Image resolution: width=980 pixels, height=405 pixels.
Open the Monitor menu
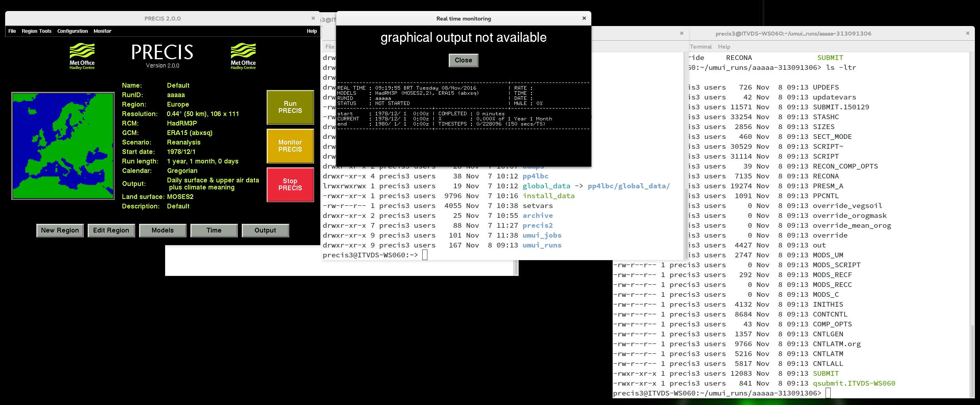pyautogui.click(x=102, y=31)
